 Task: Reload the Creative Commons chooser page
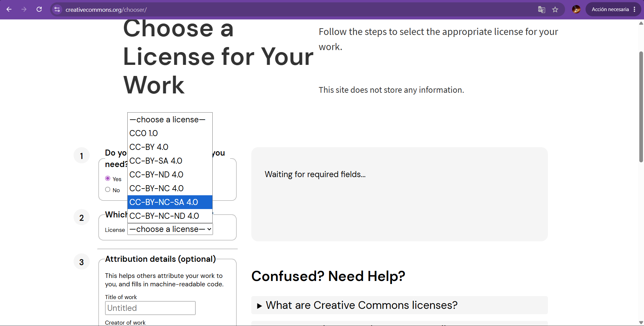(39, 9)
